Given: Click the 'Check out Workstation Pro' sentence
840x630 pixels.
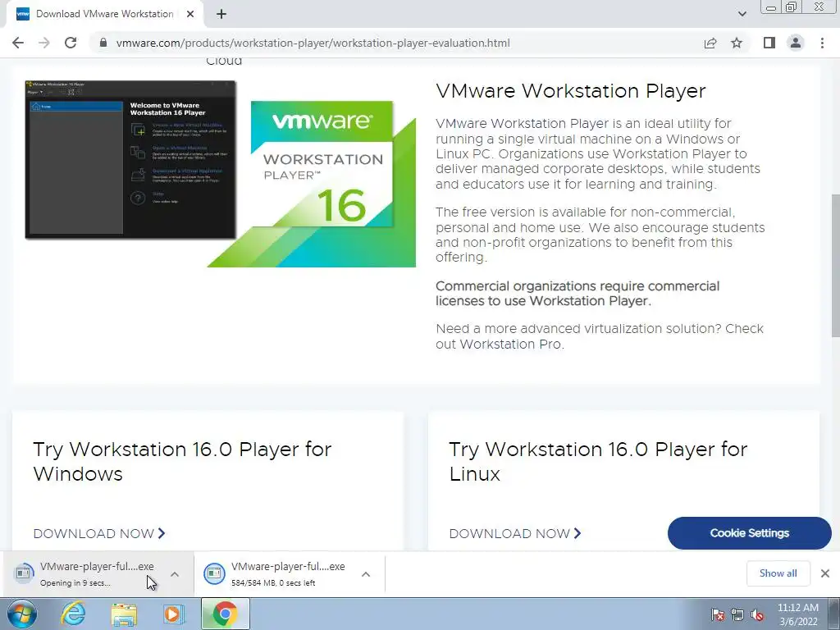Looking at the screenshot, I should click(x=600, y=336).
